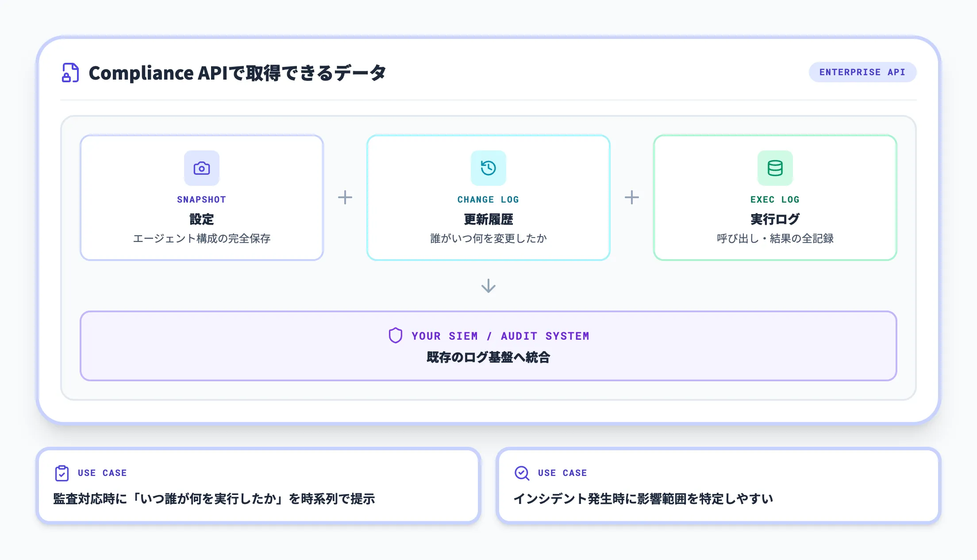Click the camera icon above SNAPSHOT
The width and height of the screenshot is (977, 560).
(202, 168)
